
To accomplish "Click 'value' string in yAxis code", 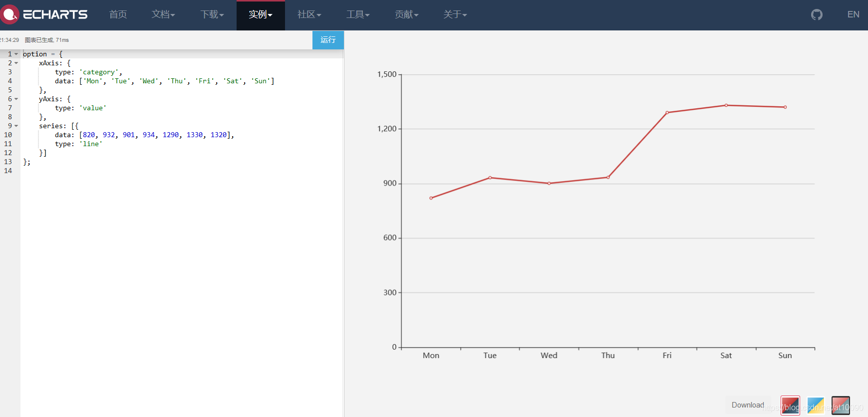I will pyautogui.click(x=93, y=108).
